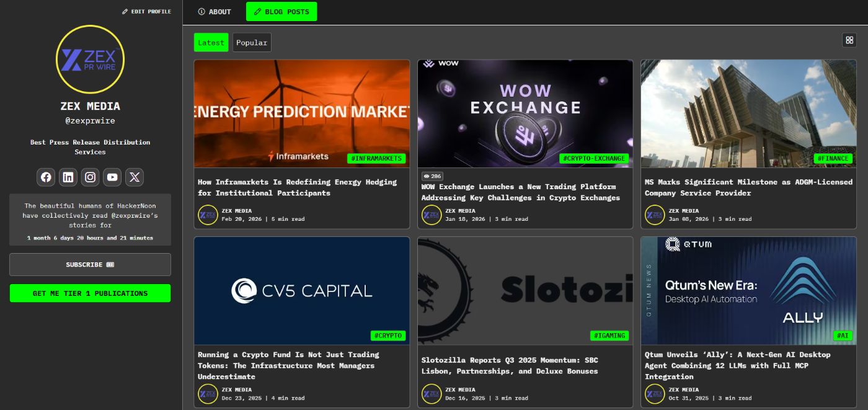Click the ZEX PR Wire profile avatar
The width and height of the screenshot is (868, 410).
click(x=90, y=60)
